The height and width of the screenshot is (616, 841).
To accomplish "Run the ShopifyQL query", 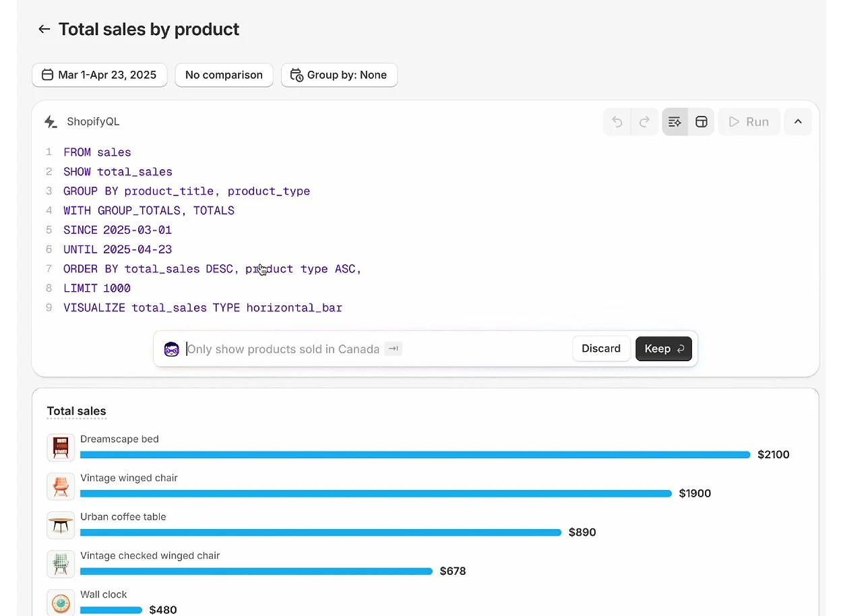I will (x=749, y=122).
